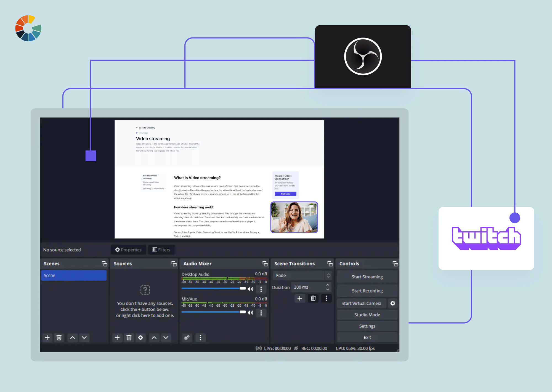Add a new scene transition
Image resolution: width=552 pixels, height=392 pixels.
tap(300, 298)
